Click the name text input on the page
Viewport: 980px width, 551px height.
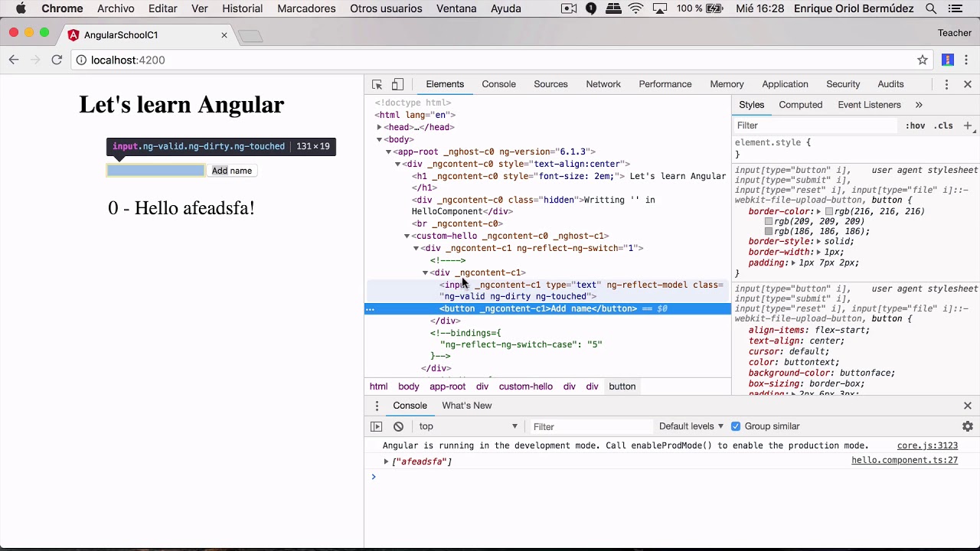point(156,171)
